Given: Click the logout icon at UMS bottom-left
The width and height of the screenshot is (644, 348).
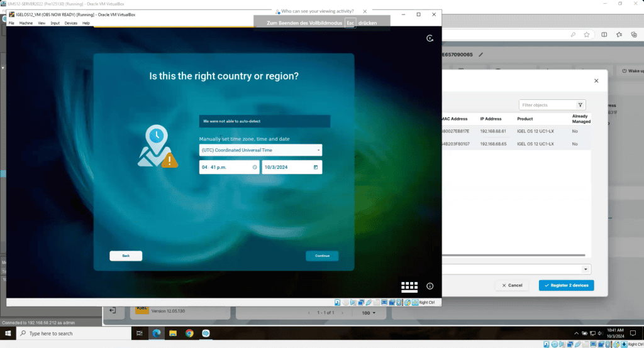Looking at the screenshot, I should coord(113,311).
